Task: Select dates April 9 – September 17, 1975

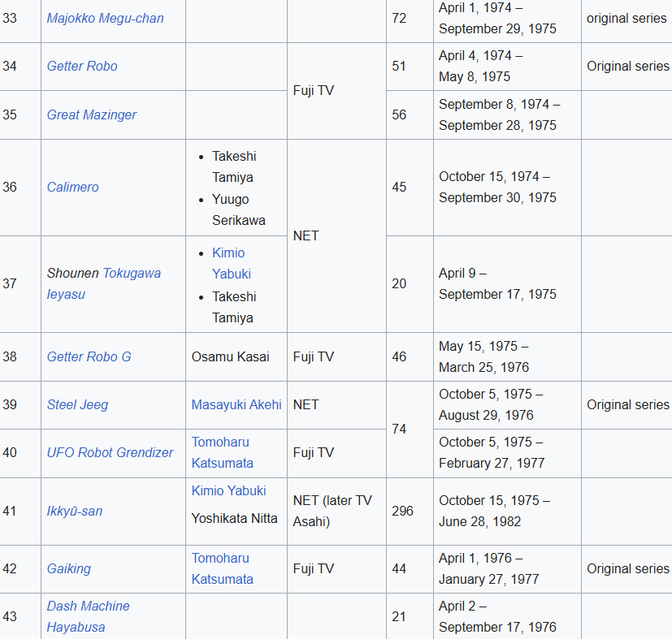Action: tap(497, 283)
